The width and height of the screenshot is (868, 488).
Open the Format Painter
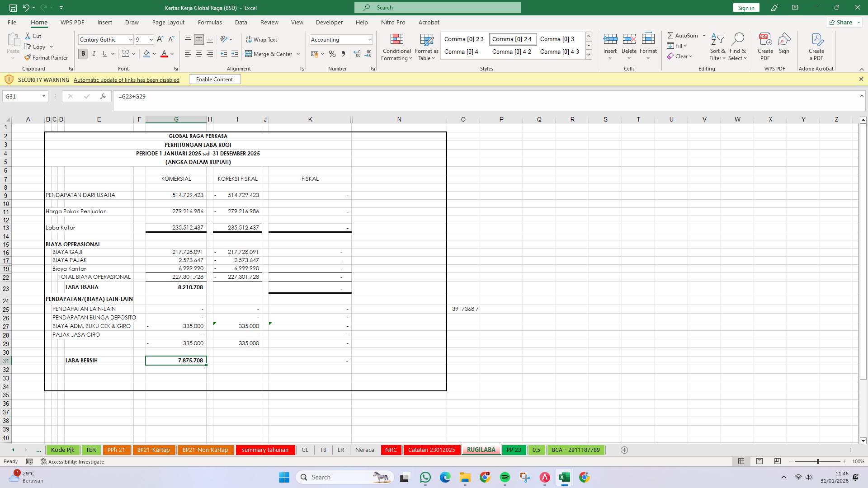47,57
